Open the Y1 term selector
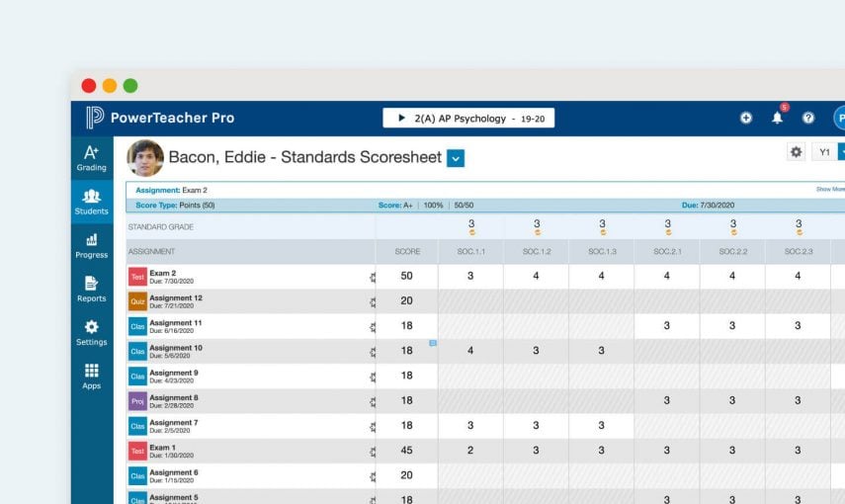Image resolution: width=845 pixels, height=504 pixels. [x=827, y=152]
